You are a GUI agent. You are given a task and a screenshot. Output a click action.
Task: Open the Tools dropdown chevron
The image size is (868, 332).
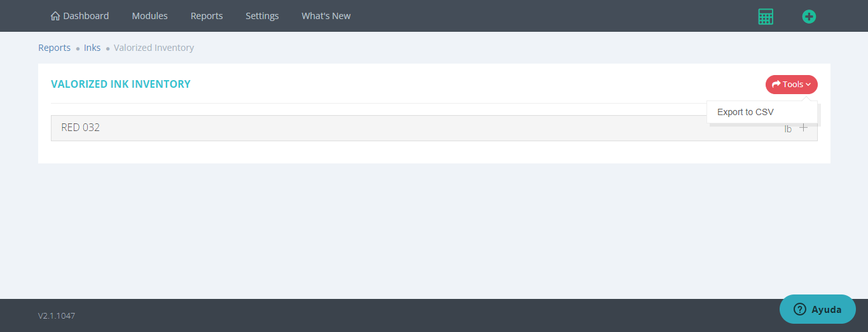(x=808, y=85)
